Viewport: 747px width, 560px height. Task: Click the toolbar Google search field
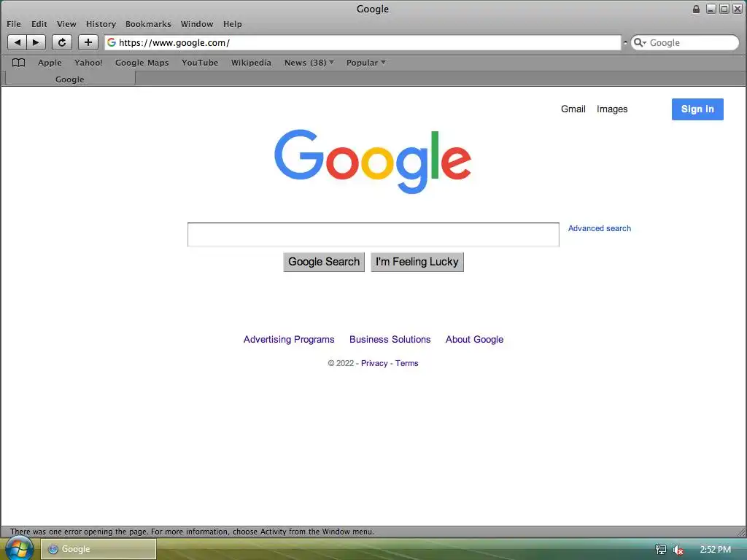coord(684,42)
